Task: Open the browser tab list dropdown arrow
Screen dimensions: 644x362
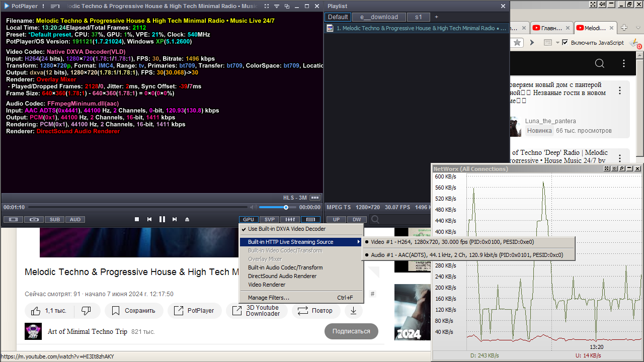Action: [x=638, y=28]
